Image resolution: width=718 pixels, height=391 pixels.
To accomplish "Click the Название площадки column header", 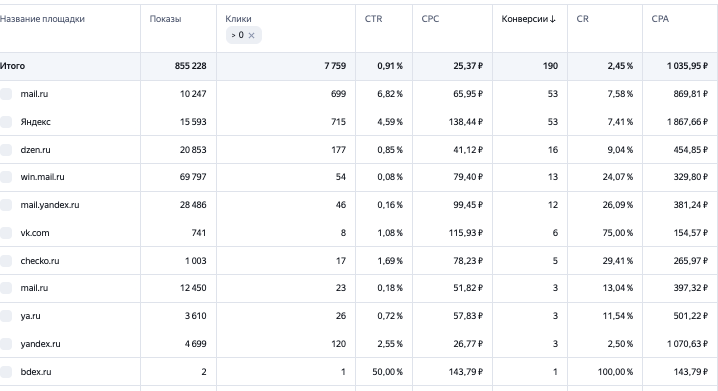I will click(x=42, y=19).
